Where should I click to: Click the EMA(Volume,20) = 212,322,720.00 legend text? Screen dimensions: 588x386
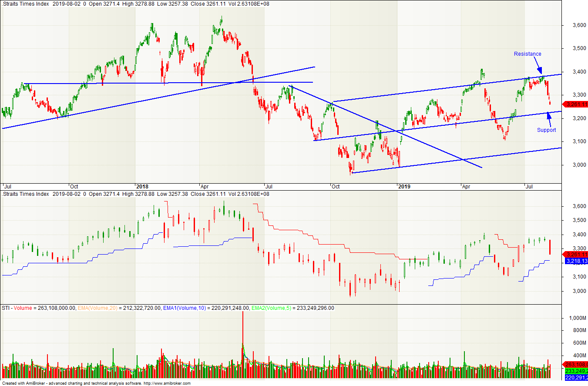pos(119,308)
